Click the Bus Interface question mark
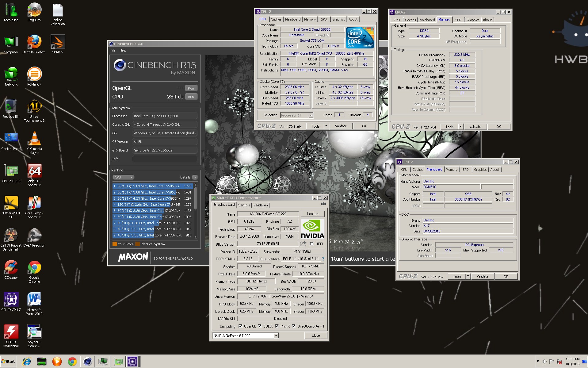 point(323,259)
